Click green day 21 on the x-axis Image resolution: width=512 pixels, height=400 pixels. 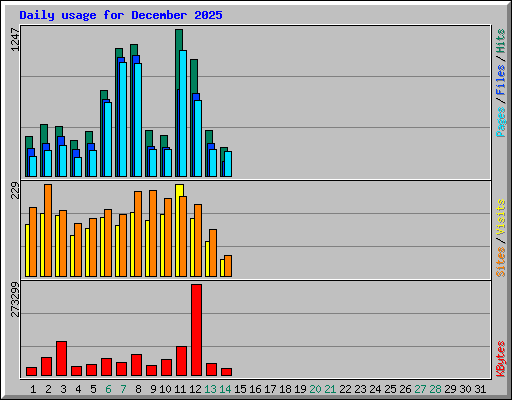point(330,389)
